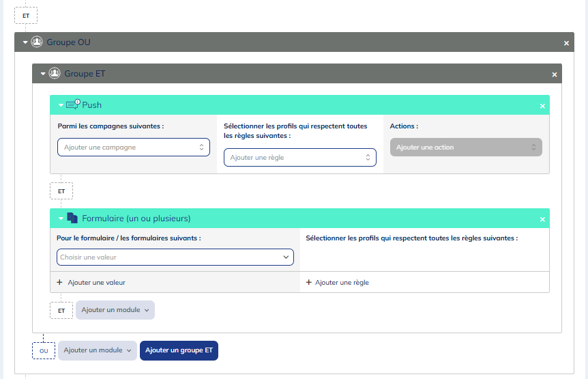
Task: Open Ajouter un module next to OU
Action: (x=98, y=350)
